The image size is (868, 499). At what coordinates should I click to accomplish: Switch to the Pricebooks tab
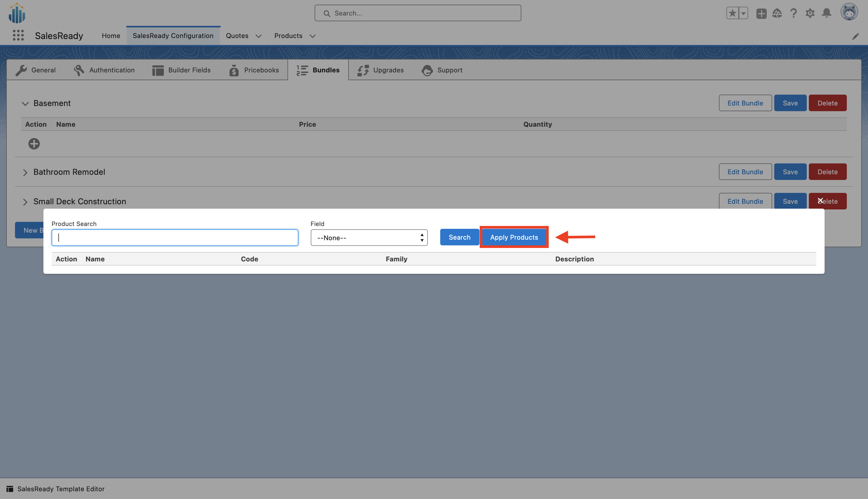(x=254, y=70)
